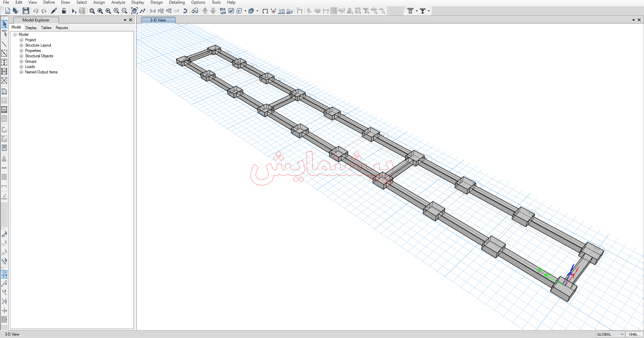Expand the Named Output Items tree node
Screen dimensions: 644x338
tap(21, 72)
